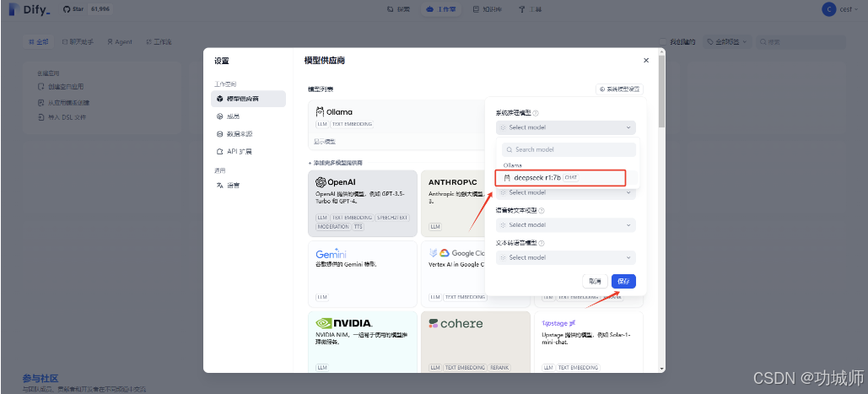
Task: Select the Cohere provider card
Action: 476,342
